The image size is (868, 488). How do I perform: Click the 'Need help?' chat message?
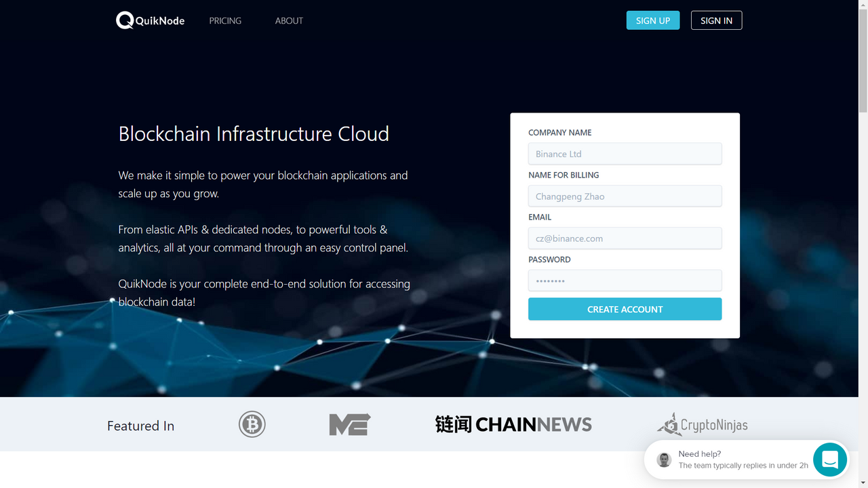pyautogui.click(x=700, y=454)
